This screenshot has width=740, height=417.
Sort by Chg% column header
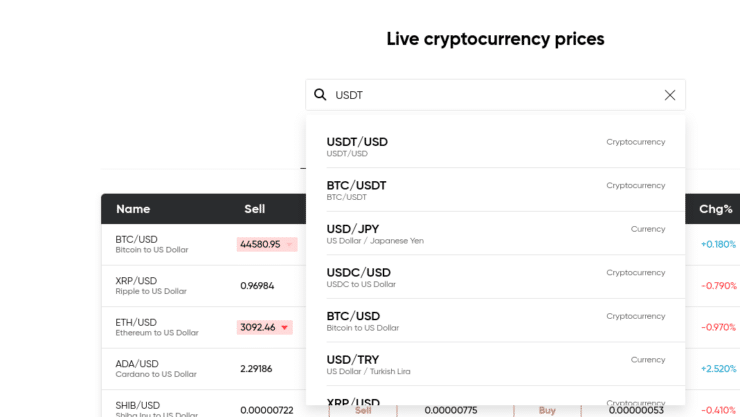[x=715, y=209]
